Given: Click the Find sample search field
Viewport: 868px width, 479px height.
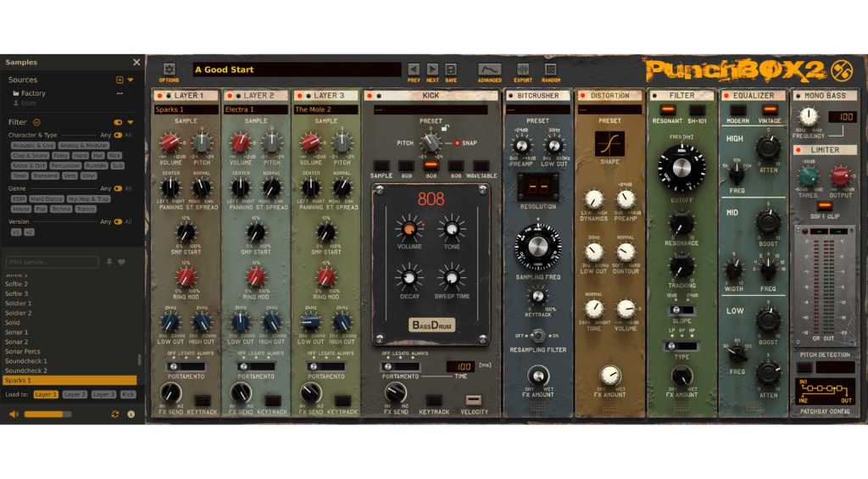Looking at the screenshot, I should click(x=52, y=262).
